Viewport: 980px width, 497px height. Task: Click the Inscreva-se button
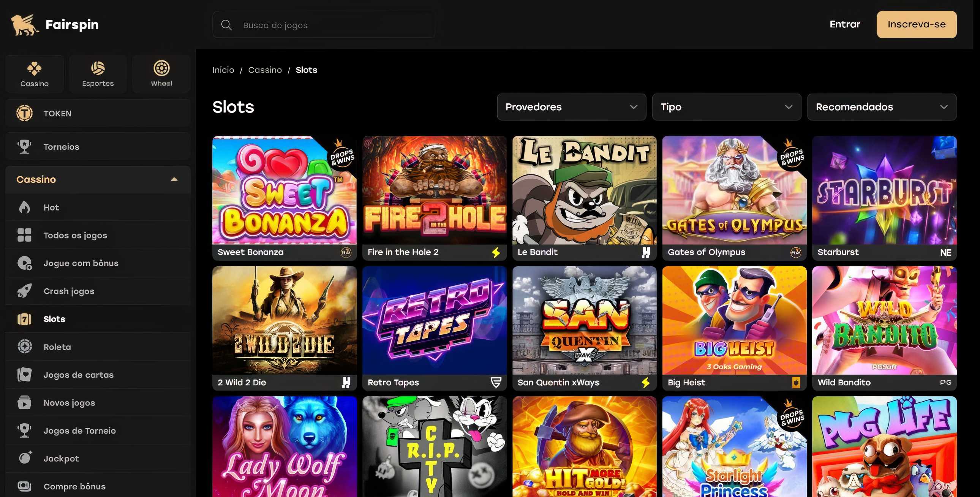point(916,24)
